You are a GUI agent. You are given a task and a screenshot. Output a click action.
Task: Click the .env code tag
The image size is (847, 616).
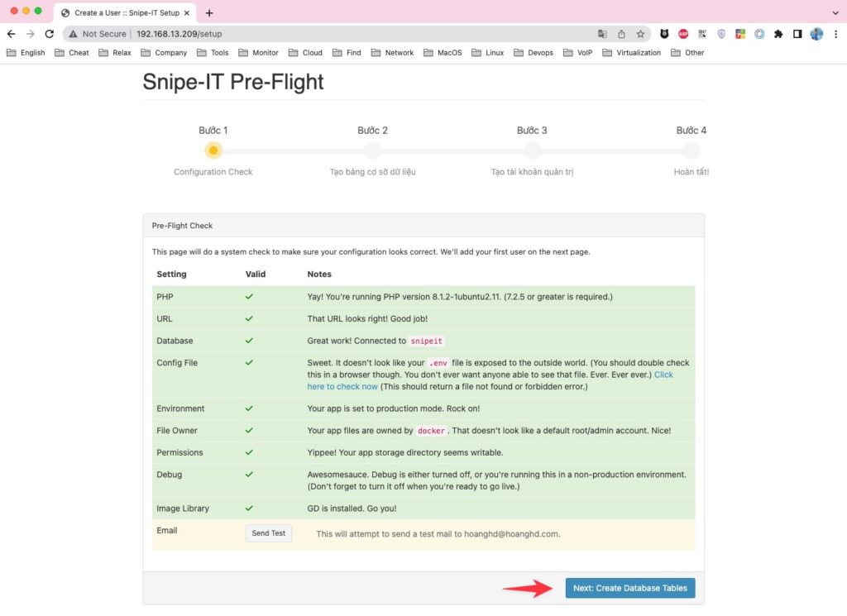point(438,363)
